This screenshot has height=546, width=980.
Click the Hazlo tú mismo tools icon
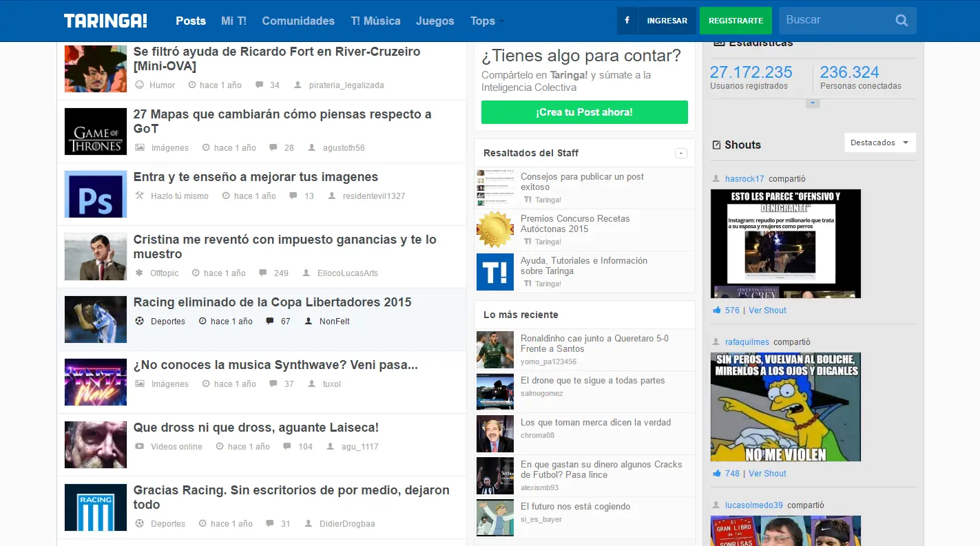pos(140,196)
